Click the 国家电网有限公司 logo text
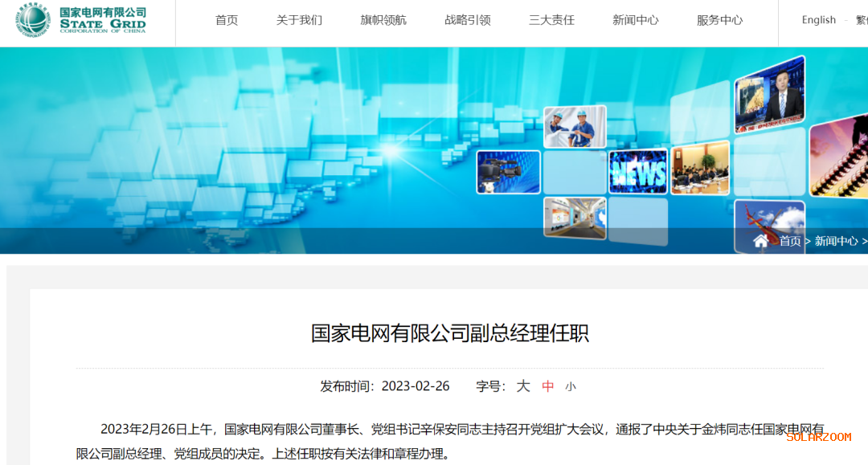The width and height of the screenshot is (868, 465). (x=103, y=12)
